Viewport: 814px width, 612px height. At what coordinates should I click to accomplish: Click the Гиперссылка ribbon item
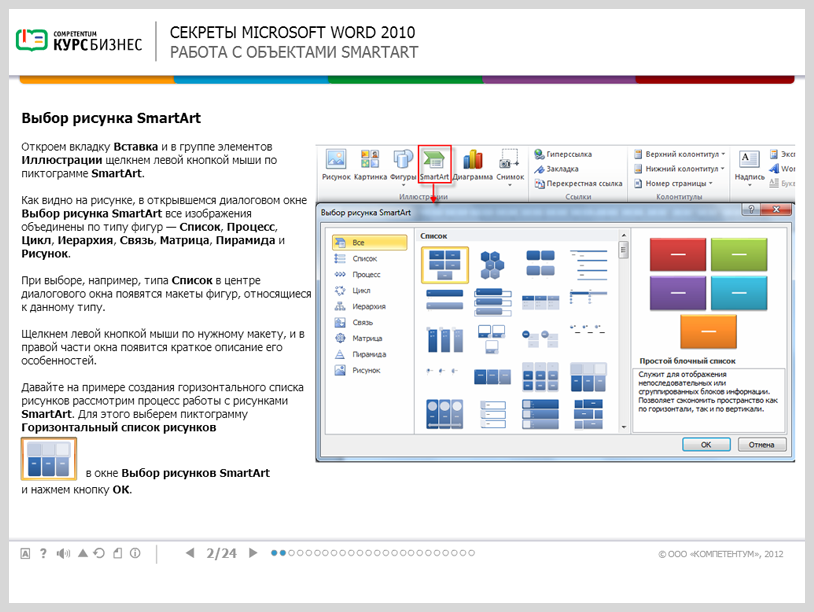tap(563, 154)
